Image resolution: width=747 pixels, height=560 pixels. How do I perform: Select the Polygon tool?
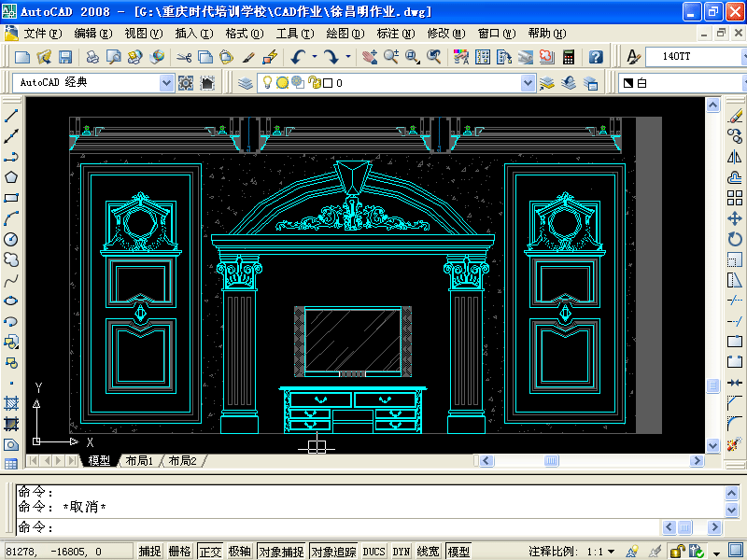(12, 177)
